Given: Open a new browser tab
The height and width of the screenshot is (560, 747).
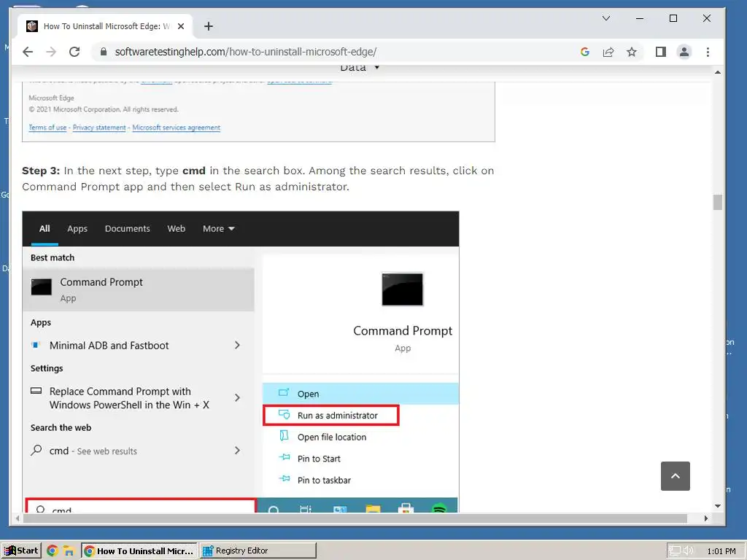Looking at the screenshot, I should (x=209, y=26).
